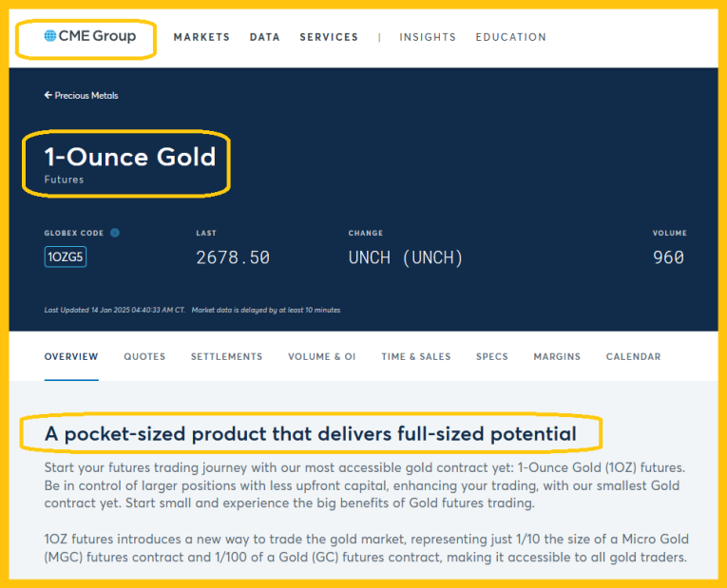Open the Services menu
Viewport: 727px width, 588px height.
tap(329, 38)
